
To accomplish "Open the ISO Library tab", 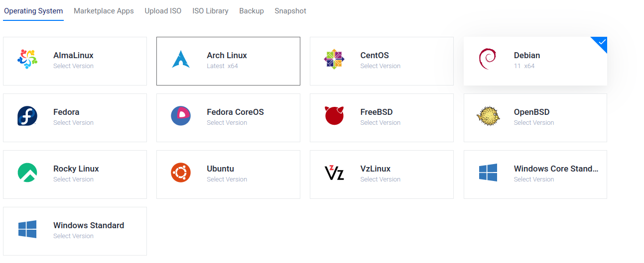I will (x=210, y=11).
